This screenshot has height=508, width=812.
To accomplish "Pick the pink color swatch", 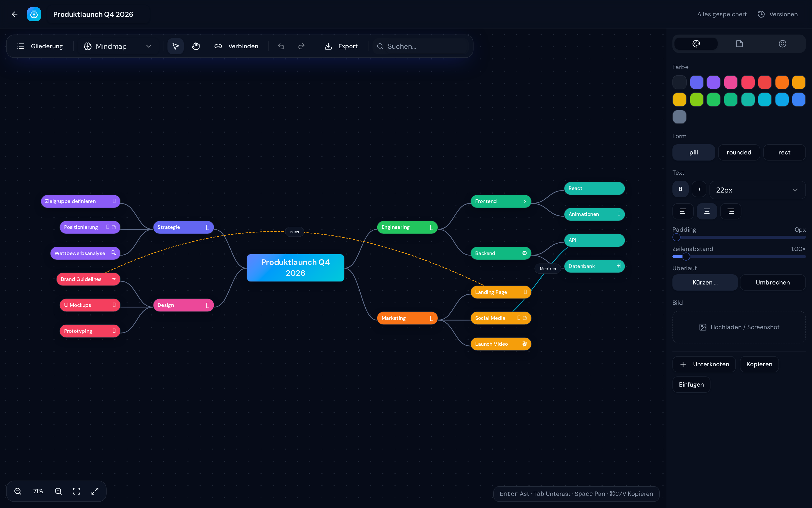I will coord(731,82).
